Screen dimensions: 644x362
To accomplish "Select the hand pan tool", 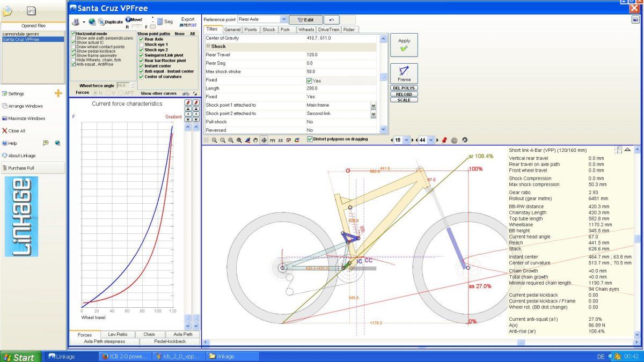I will (x=255, y=140).
